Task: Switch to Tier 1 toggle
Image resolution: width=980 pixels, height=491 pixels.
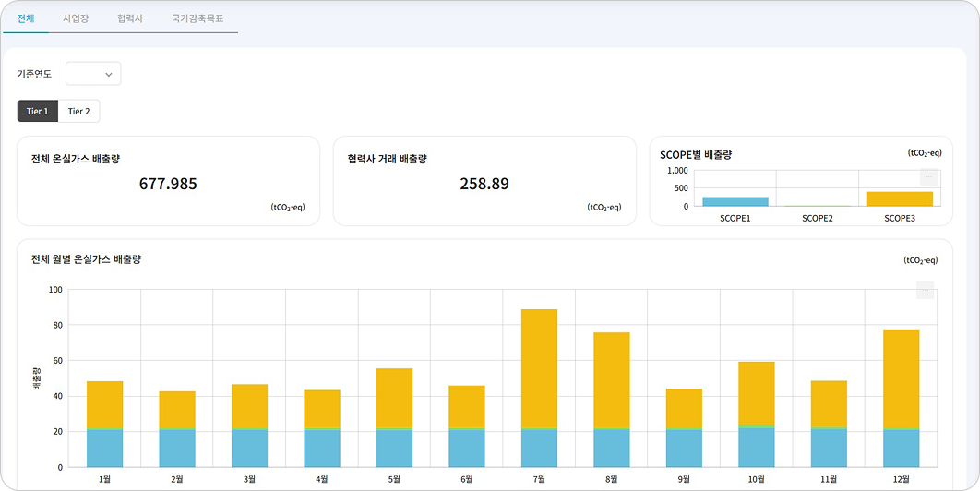Action: click(38, 112)
